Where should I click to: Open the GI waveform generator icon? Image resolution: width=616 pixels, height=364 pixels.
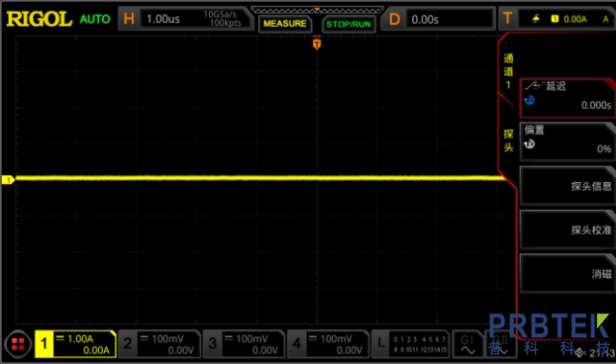(467, 344)
